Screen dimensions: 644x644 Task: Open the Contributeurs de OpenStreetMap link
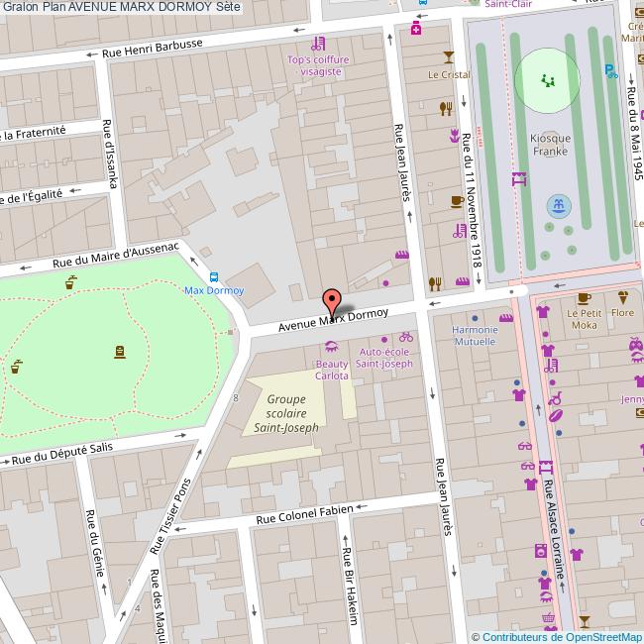(556, 636)
